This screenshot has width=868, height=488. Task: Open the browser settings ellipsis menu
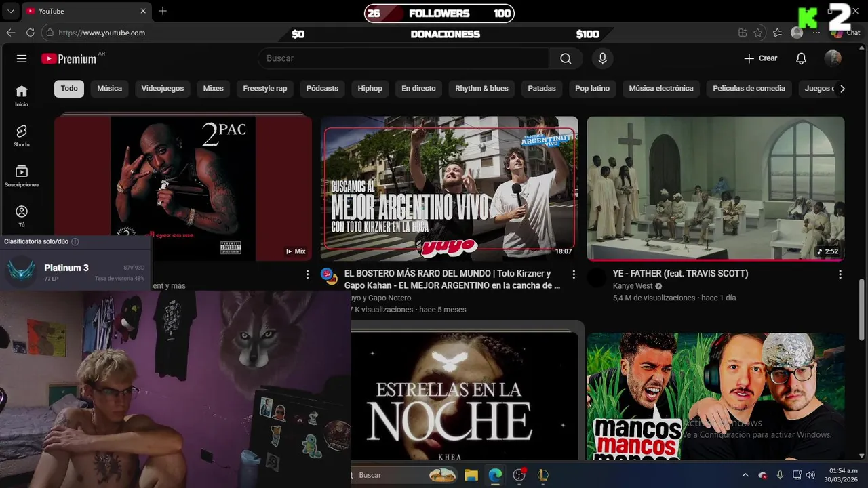point(816,33)
